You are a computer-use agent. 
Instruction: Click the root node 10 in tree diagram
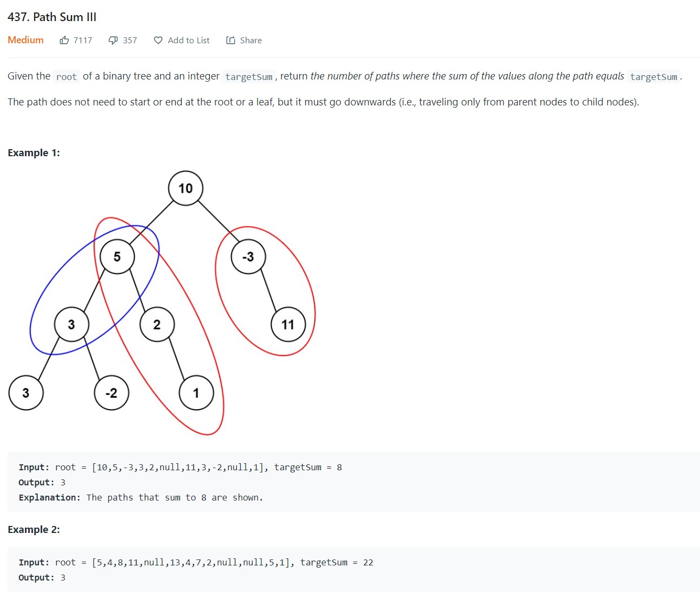pyautogui.click(x=186, y=188)
